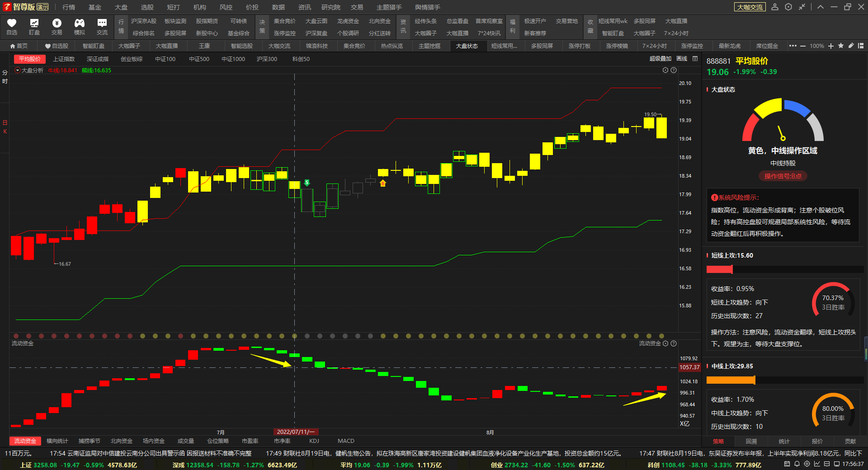Click the red 短线上攻 progress bar

coord(720,269)
